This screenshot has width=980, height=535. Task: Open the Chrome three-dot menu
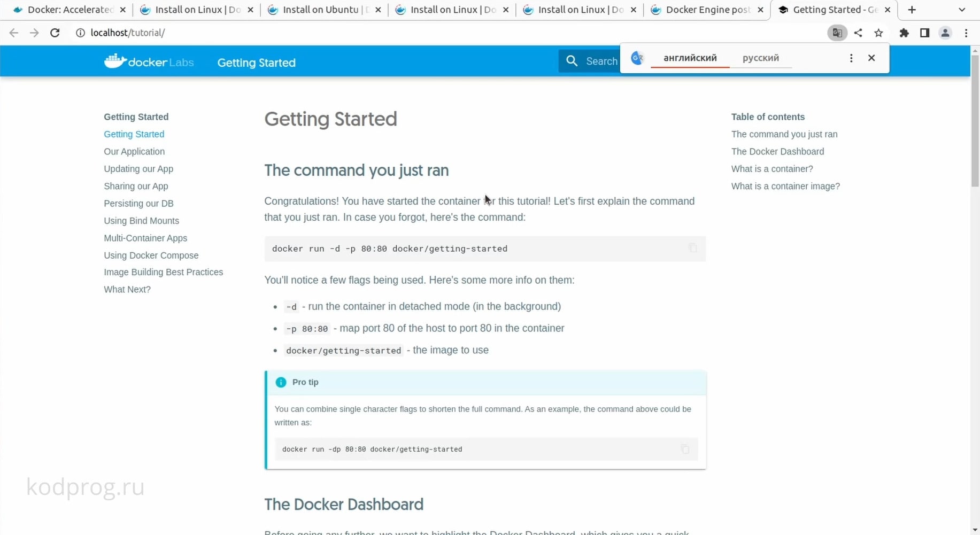click(x=966, y=33)
